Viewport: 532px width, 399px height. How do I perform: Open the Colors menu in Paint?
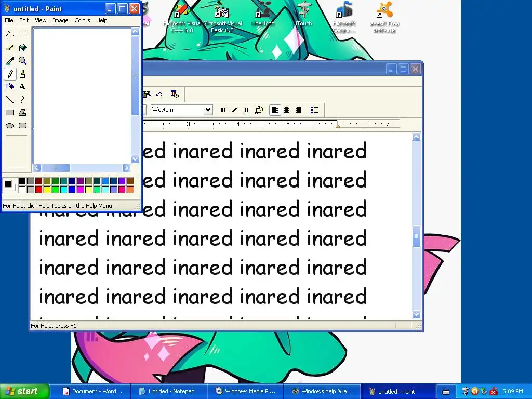(x=83, y=20)
